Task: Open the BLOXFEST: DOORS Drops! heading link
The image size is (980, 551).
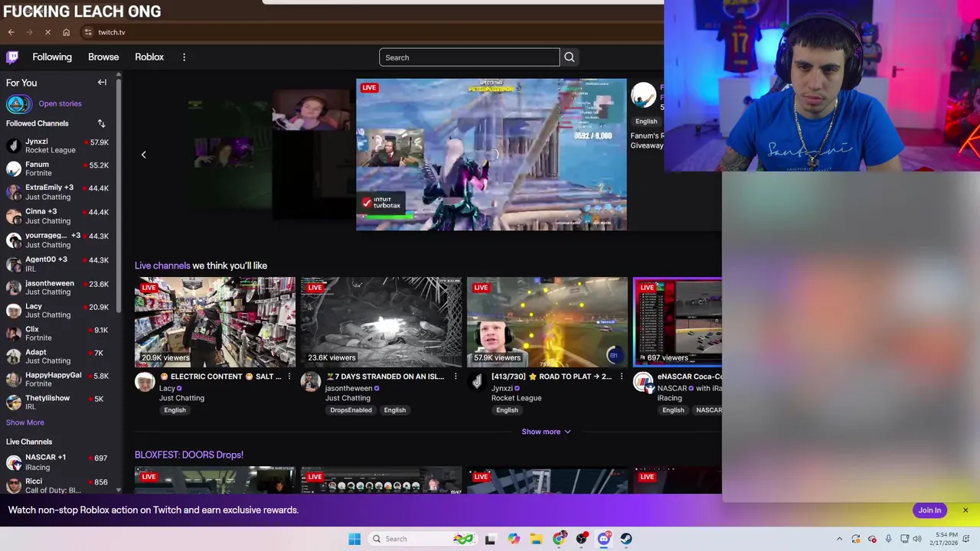Action: [189, 455]
